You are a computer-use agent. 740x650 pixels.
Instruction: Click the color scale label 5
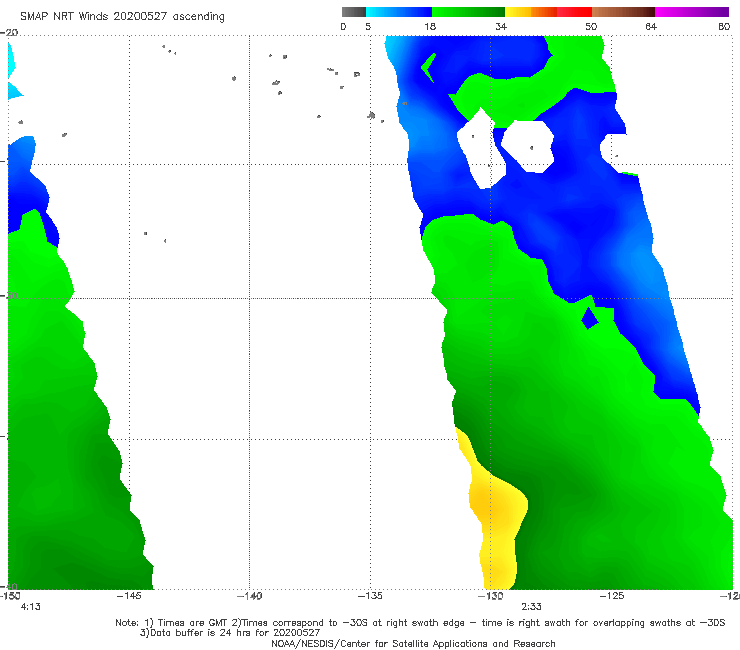tap(368, 26)
